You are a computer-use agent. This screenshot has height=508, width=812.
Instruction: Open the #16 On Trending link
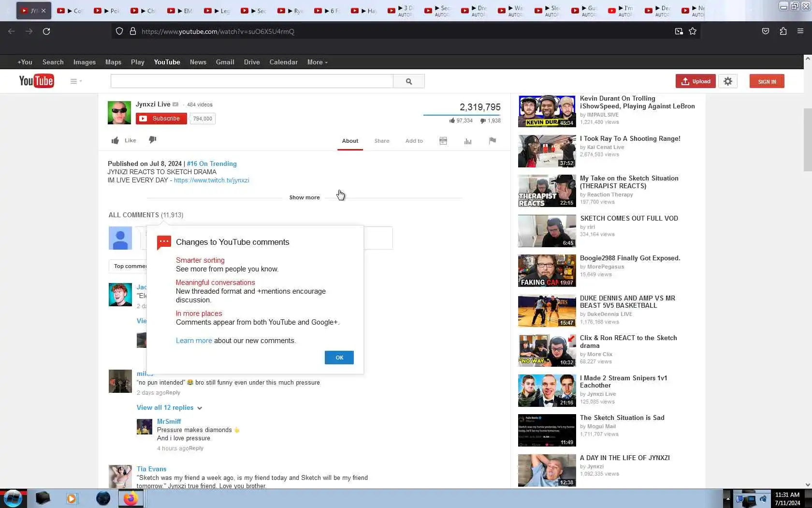(212, 164)
